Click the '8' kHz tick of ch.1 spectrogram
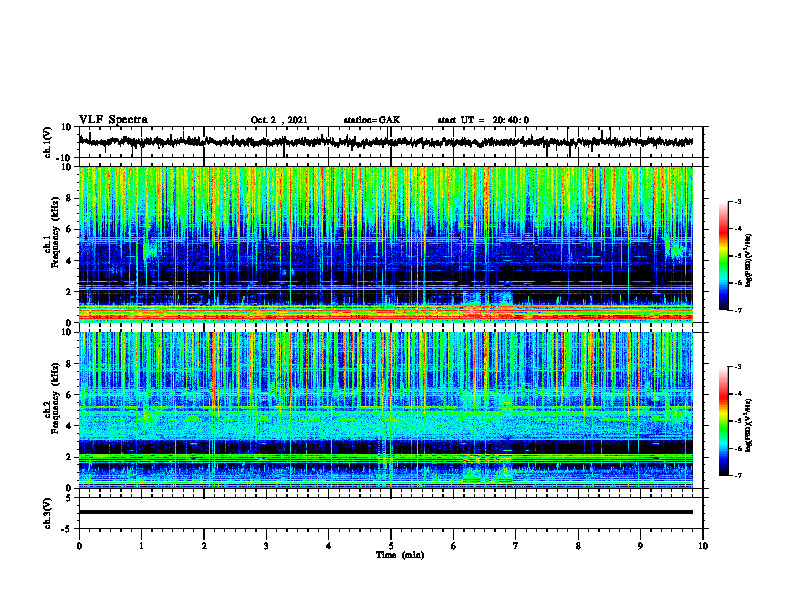This screenshot has width=792, height=612. point(69,198)
